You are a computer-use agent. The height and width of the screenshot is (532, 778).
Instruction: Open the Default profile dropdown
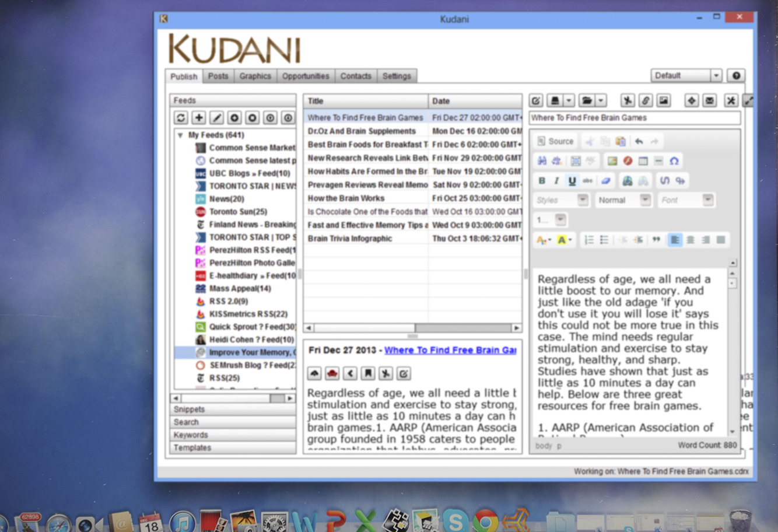pyautogui.click(x=686, y=76)
